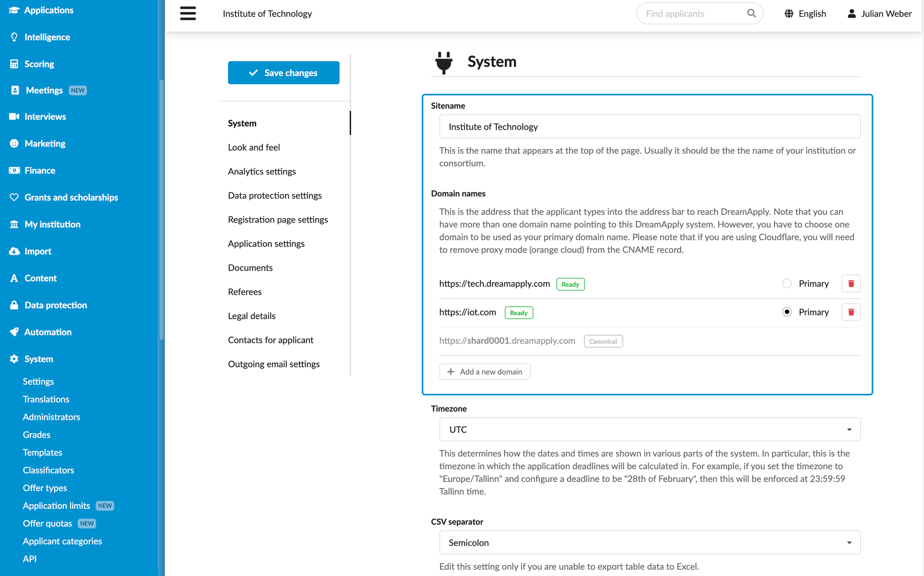Open Data protection settings tab

(275, 195)
